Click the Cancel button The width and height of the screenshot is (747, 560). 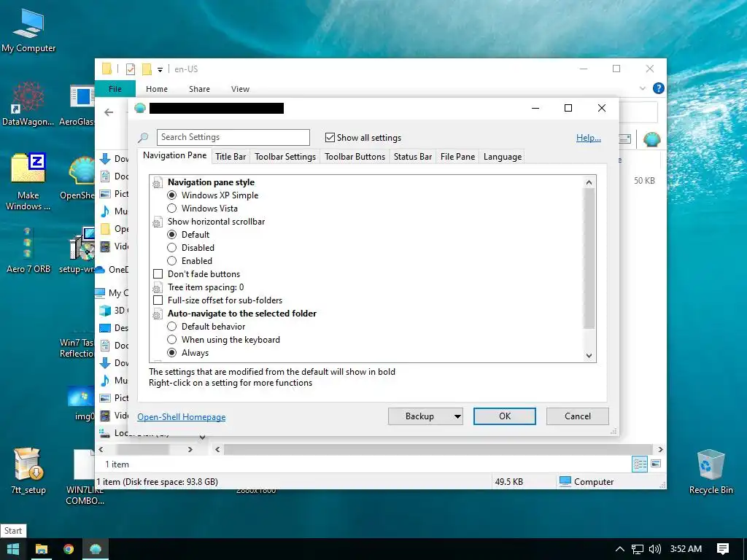pyautogui.click(x=578, y=416)
